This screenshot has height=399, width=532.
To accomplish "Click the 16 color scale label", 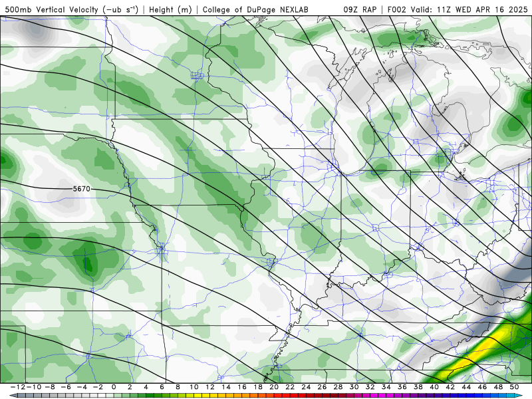I will pos(242,387).
